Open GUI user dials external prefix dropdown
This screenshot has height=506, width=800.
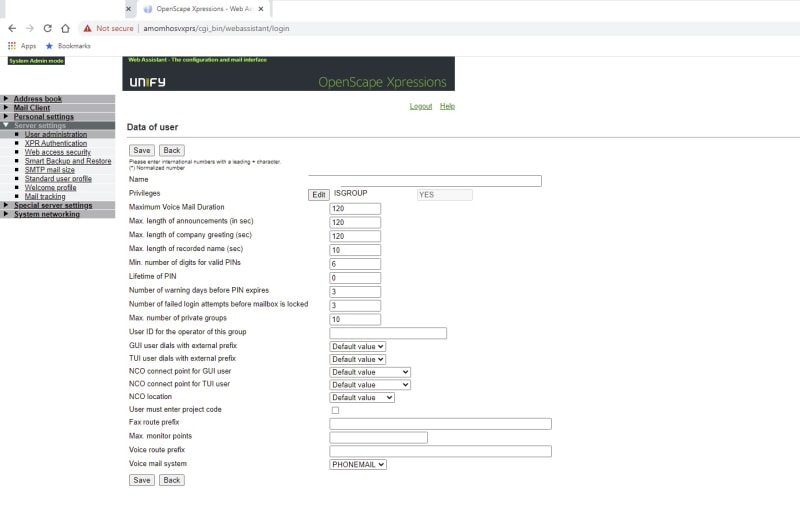pos(357,346)
